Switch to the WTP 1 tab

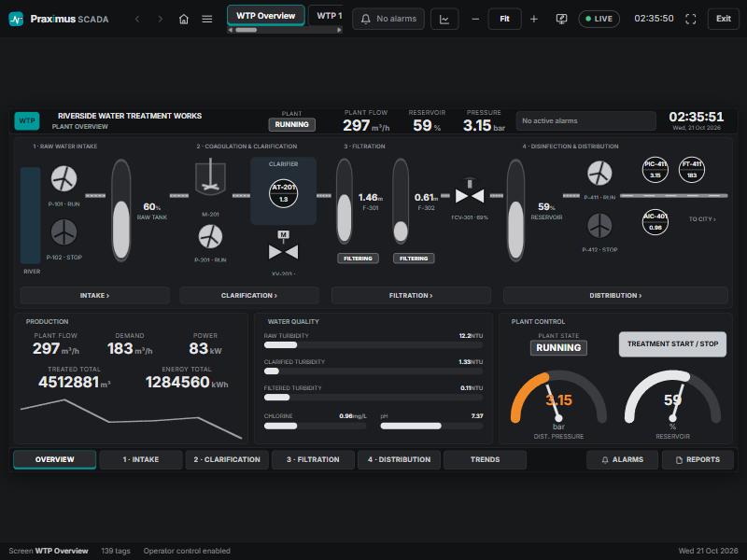tap(326, 16)
